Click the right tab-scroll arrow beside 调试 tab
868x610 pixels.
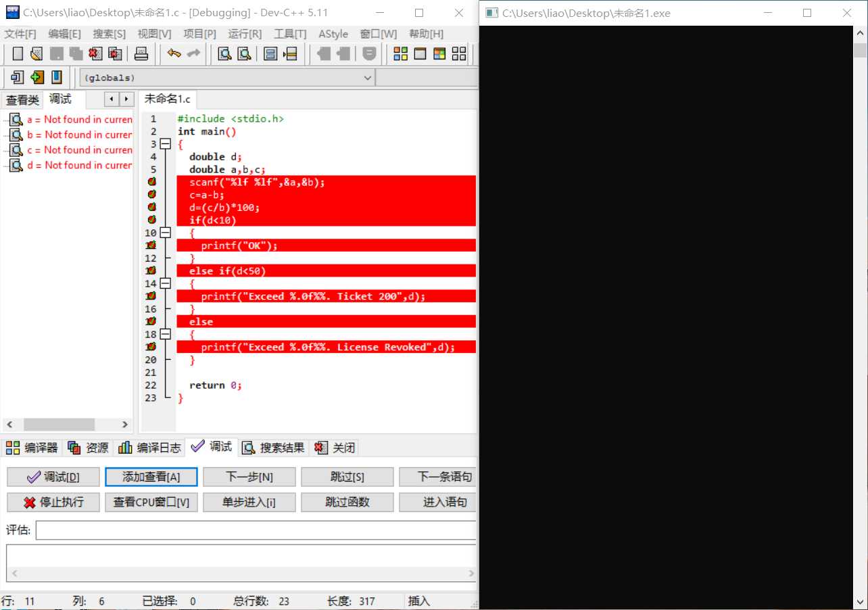(126, 99)
